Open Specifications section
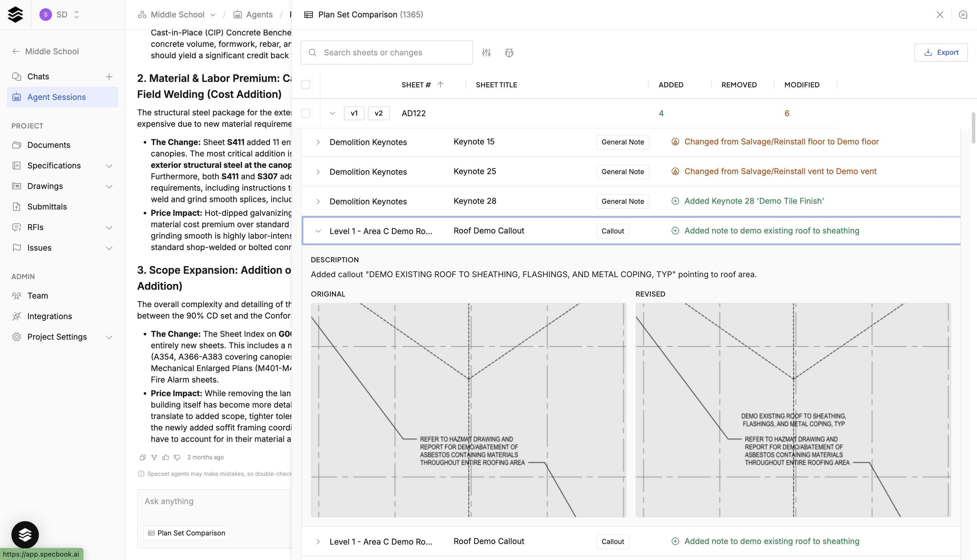Image resolution: width=977 pixels, height=560 pixels. (54, 165)
